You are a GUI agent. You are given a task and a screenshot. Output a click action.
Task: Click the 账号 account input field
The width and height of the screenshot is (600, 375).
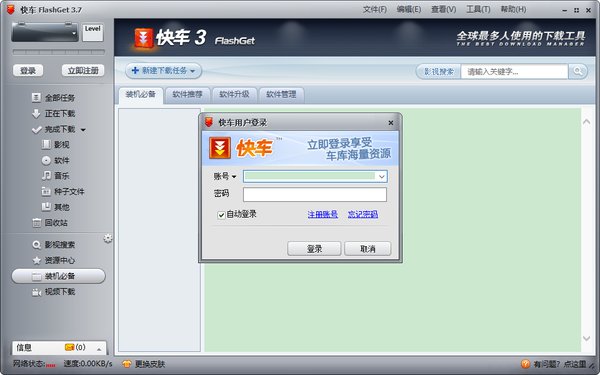pyautogui.click(x=315, y=176)
